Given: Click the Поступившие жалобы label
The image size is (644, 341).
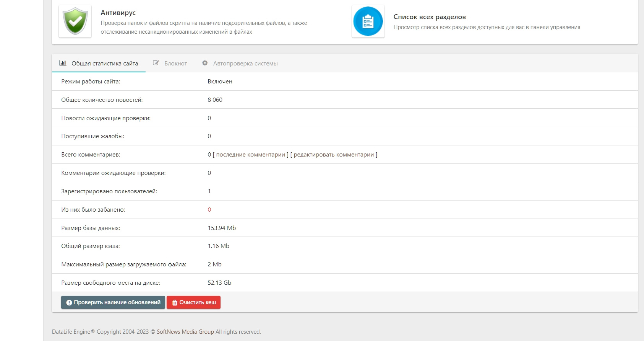Looking at the screenshot, I should click(92, 136).
